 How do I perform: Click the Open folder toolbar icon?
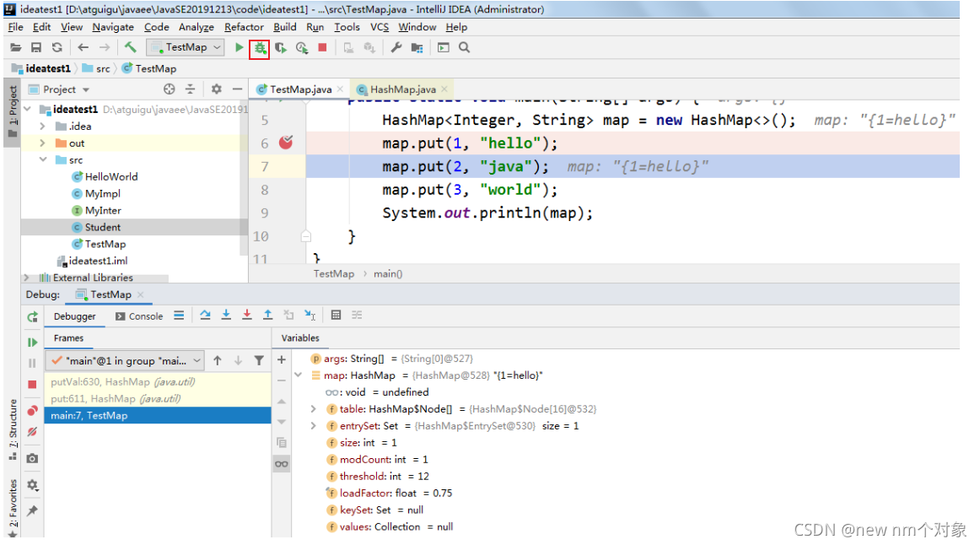click(x=16, y=47)
